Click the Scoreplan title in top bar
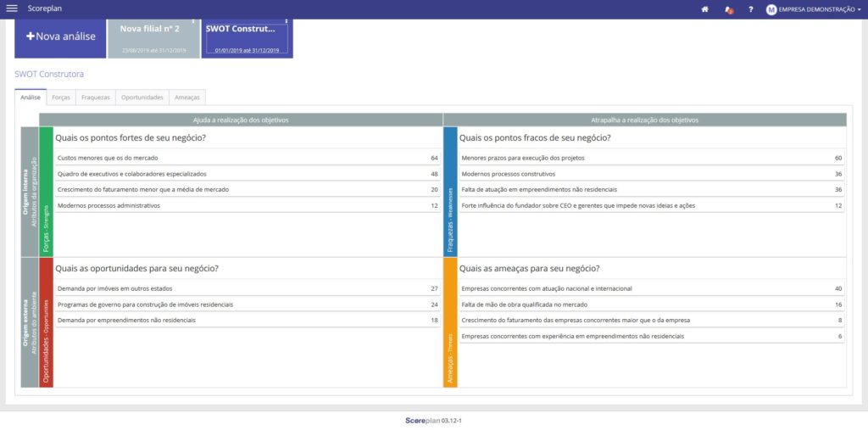 pyautogui.click(x=45, y=8)
